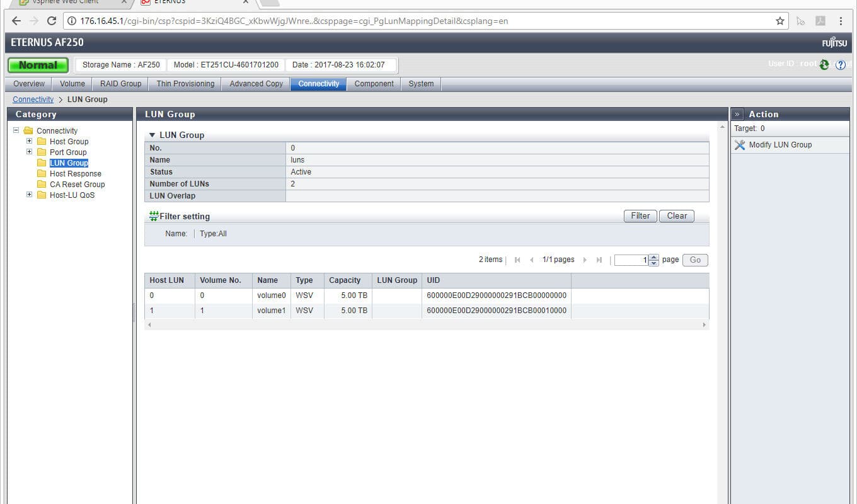Go to the next page of results
This screenshot has width=857, height=504.
click(585, 260)
